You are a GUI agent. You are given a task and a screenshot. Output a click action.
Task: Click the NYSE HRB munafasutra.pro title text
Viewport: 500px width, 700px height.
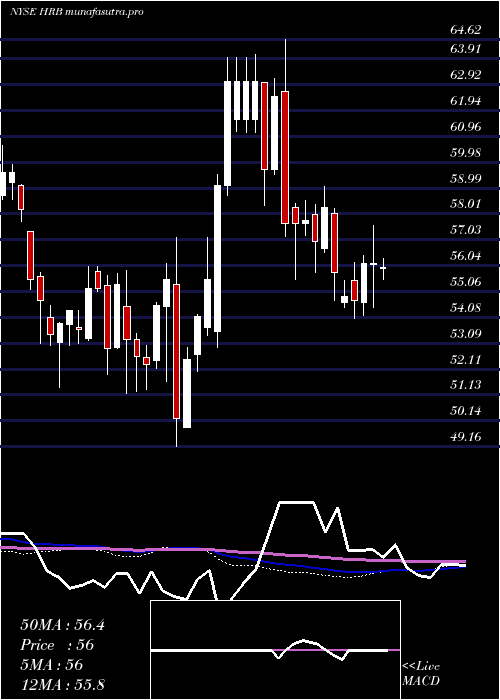76,12
